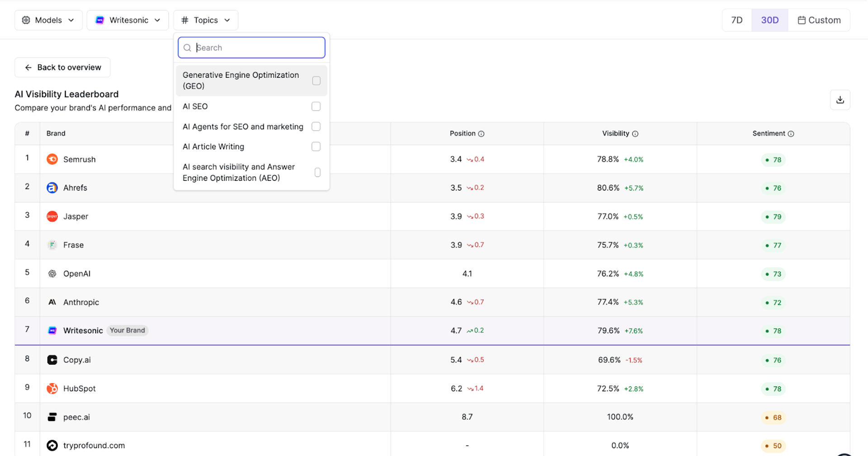Click Semrush's sentiment score 78
This screenshot has width=868, height=456.
773,160
